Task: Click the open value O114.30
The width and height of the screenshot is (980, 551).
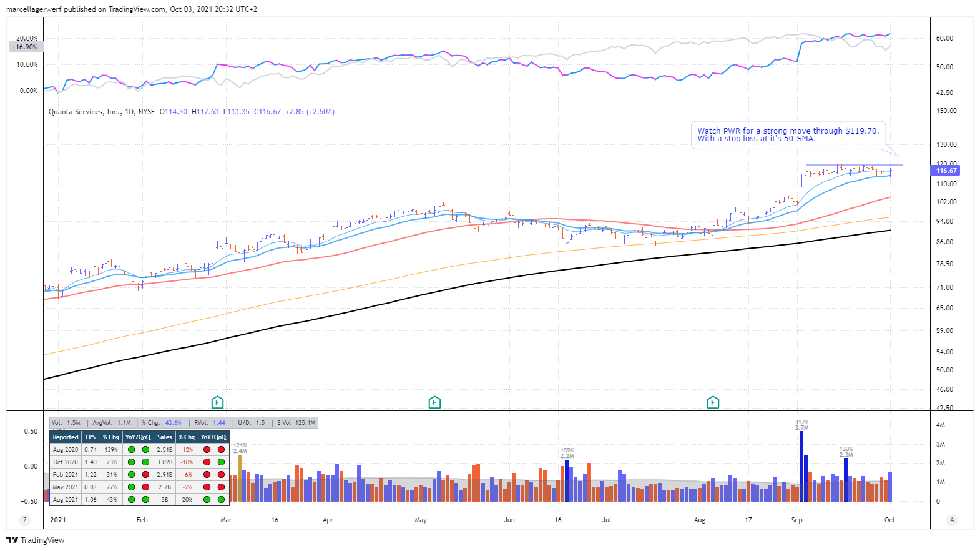Action: point(174,112)
